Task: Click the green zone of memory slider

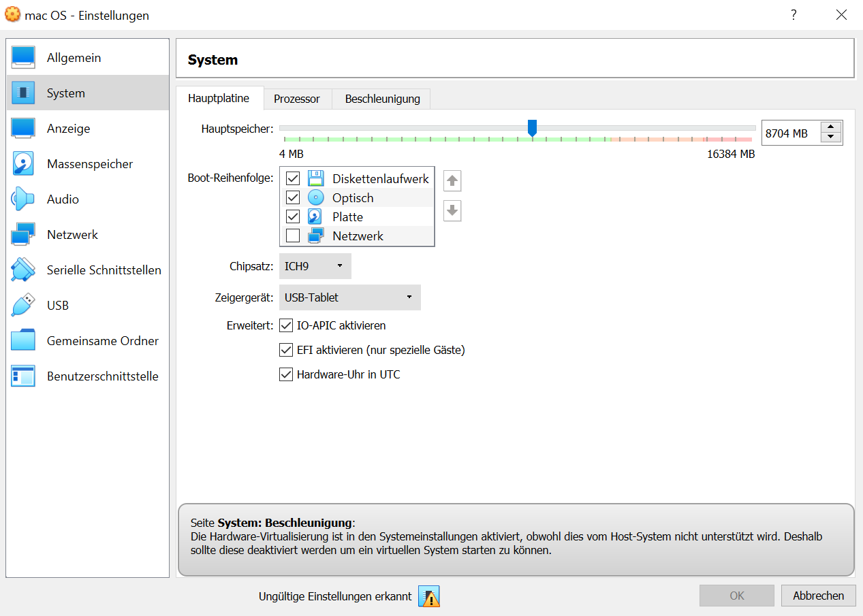Action: [x=446, y=139]
